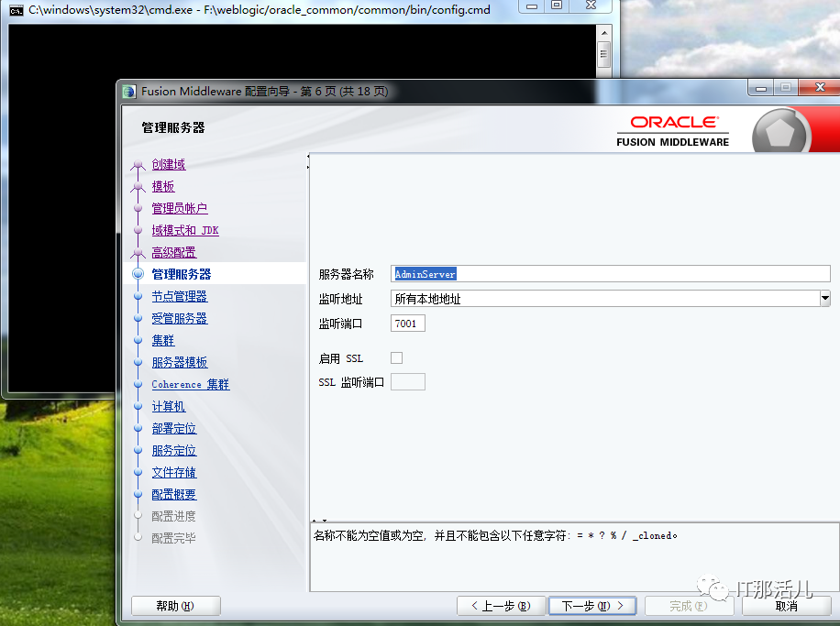This screenshot has height=626, width=840.
Task: Open the Coherence 集群 step link
Action: point(191,384)
